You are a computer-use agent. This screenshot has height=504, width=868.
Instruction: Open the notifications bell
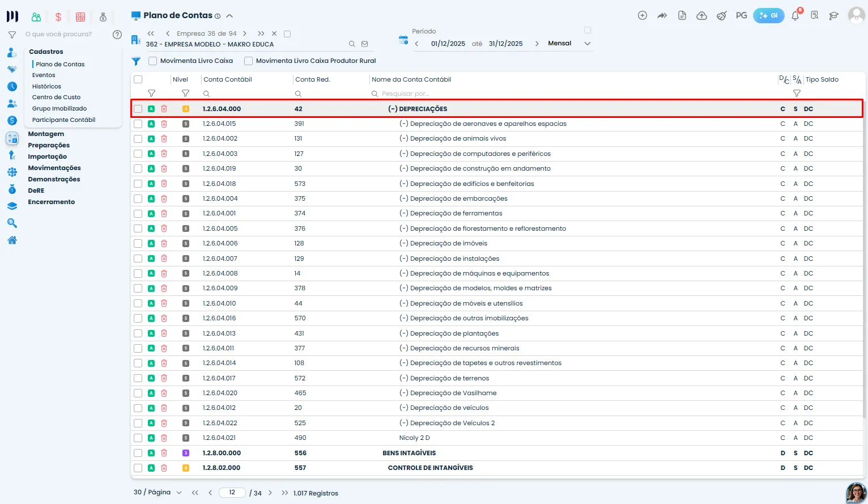tap(795, 16)
